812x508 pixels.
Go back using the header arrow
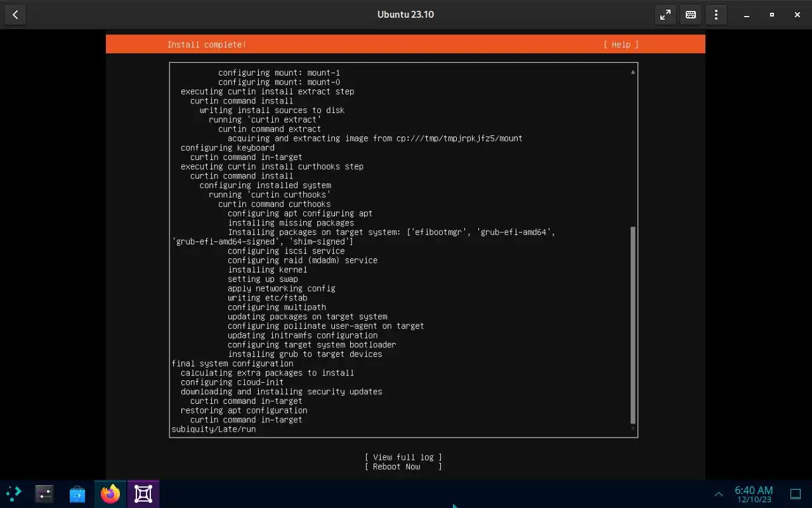click(15, 15)
